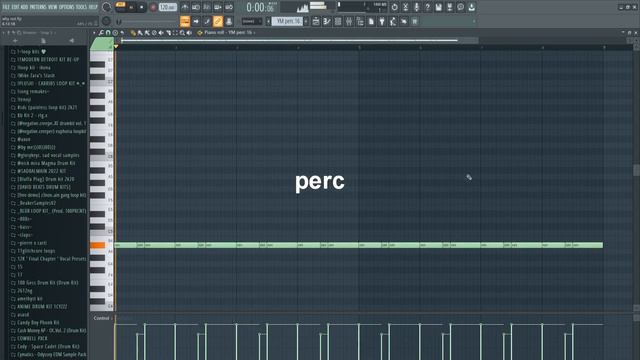Open the OPTIONS menu
Image resolution: width=640 pixels, height=360 pixels.
tap(67, 7)
